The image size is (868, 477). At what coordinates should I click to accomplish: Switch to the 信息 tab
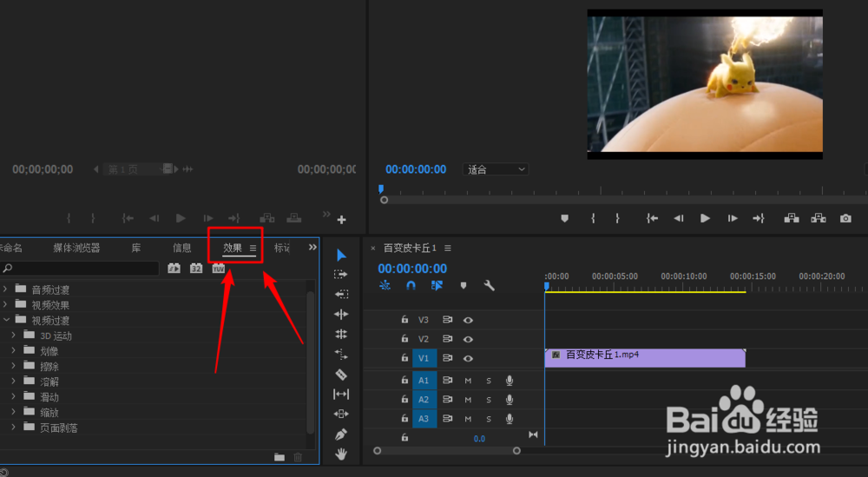182,248
